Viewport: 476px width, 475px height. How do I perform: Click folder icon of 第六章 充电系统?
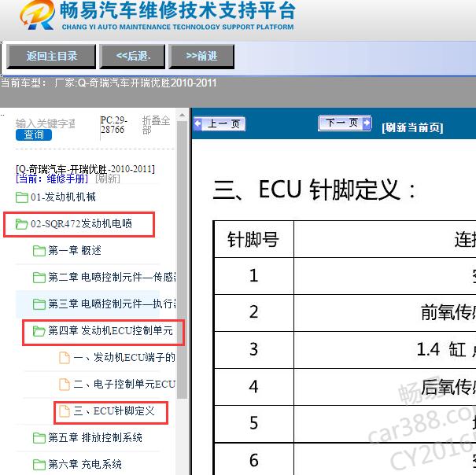click(x=39, y=464)
